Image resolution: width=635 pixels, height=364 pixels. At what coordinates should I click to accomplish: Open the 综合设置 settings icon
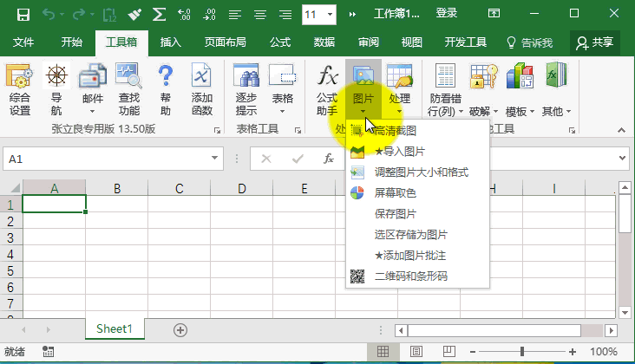tap(20, 90)
